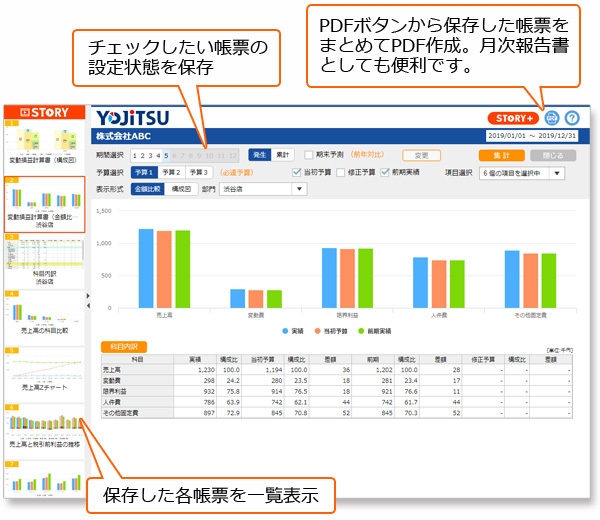The width and height of the screenshot is (600, 520).
Task: Switch to 累計 tab
Action: click(284, 155)
